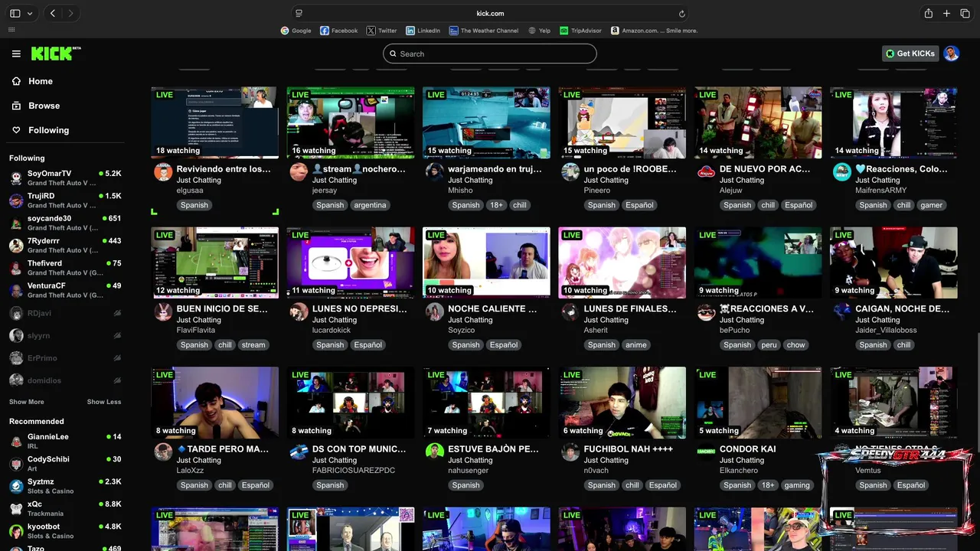
Task: Click slyyrn offline channel avatar
Action: (x=16, y=335)
